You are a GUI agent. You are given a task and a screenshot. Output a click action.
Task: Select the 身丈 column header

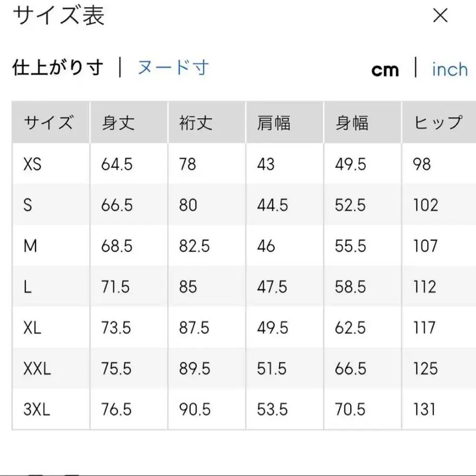116,123
